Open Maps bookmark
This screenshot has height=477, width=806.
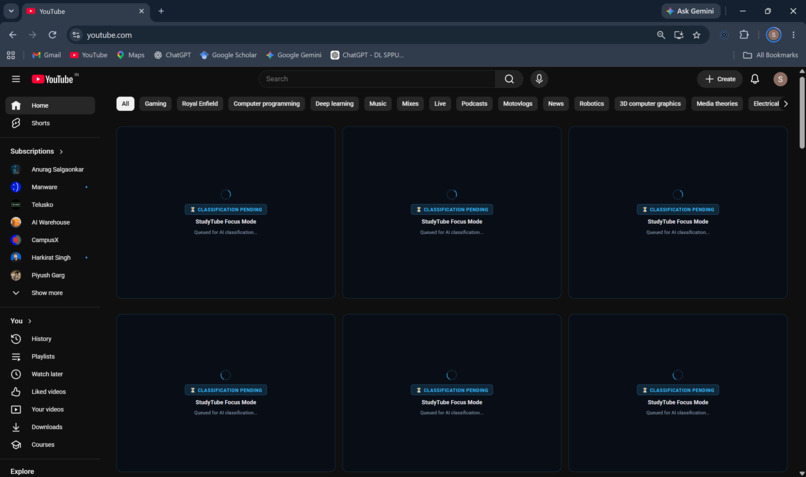[131, 55]
